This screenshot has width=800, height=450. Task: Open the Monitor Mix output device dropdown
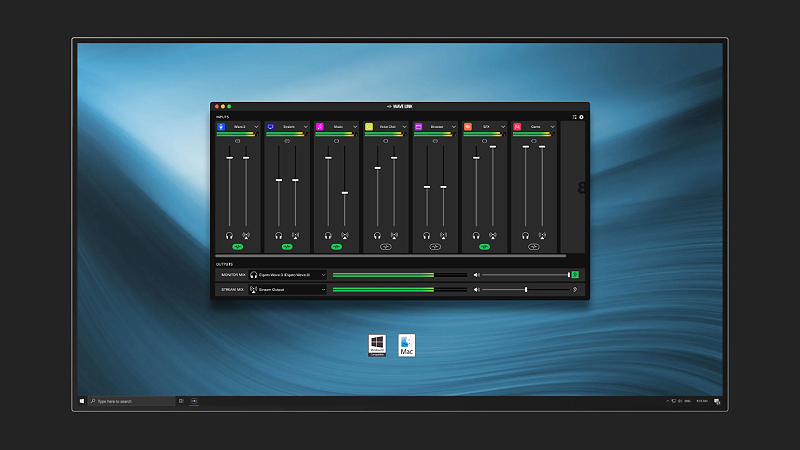(x=322, y=274)
